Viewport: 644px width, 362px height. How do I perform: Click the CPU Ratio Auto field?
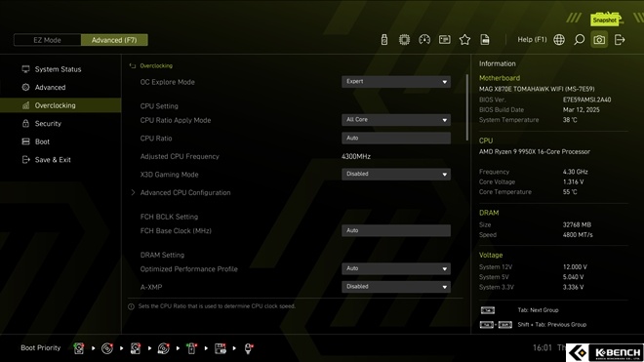pos(396,138)
